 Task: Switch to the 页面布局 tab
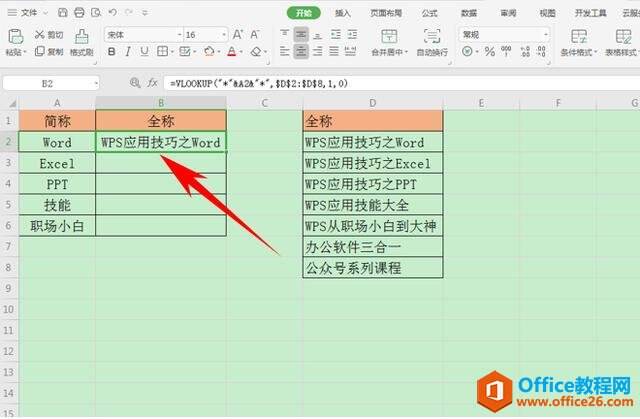coord(386,13)
